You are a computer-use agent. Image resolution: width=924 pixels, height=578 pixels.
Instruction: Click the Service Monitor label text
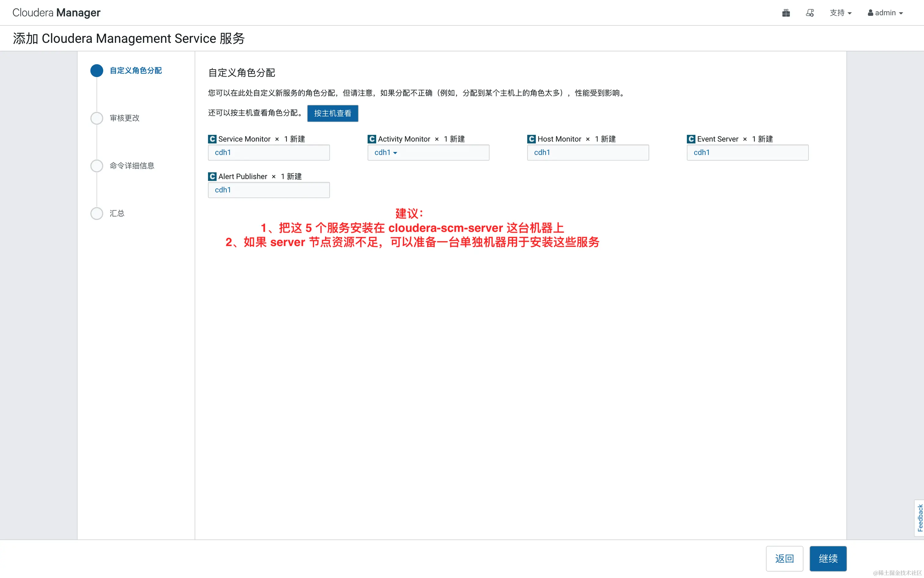[244, 139]
